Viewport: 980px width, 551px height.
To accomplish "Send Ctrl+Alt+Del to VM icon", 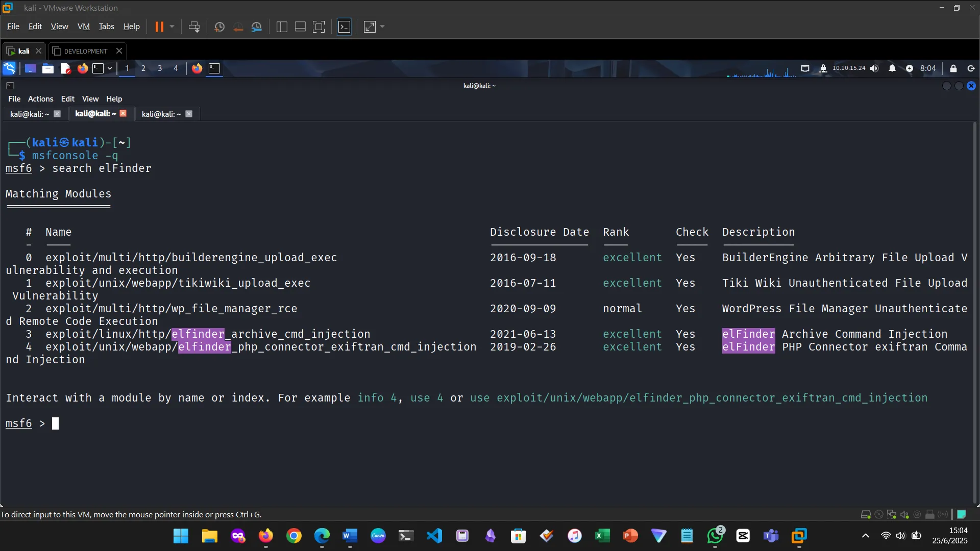I will point(194,27).
